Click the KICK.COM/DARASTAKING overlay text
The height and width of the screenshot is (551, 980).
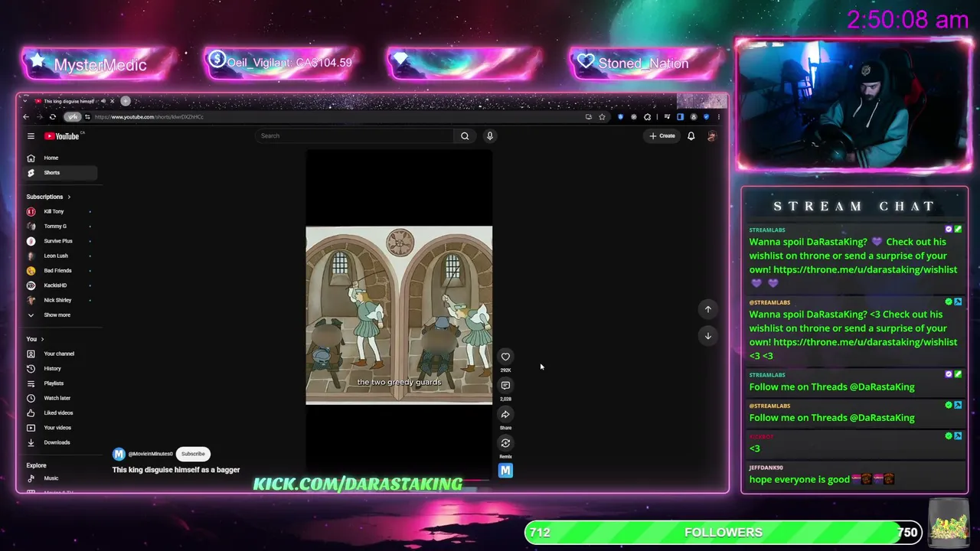click(358, 484)
